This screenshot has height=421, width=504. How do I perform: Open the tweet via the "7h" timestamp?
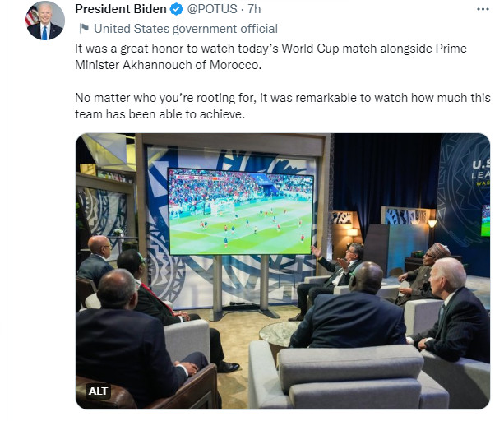254,9
